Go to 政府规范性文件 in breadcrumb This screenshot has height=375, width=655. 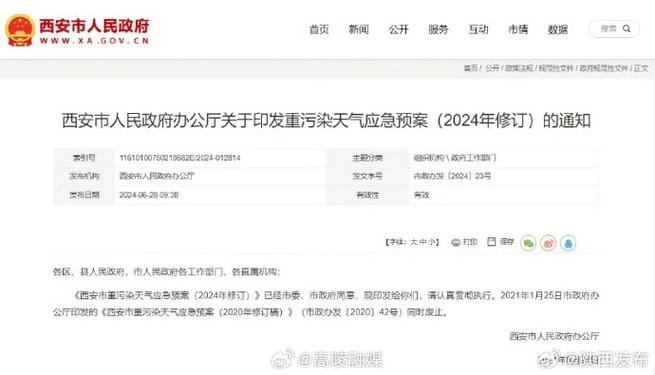(604, 68)
